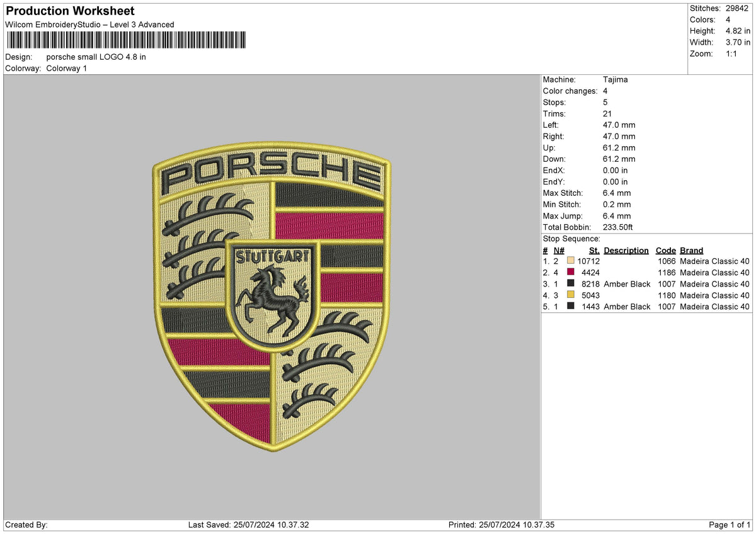Click design name 'porsche small LOGO 4.8 in'
The height and width of the screenshot is (534, 756).
96,57
